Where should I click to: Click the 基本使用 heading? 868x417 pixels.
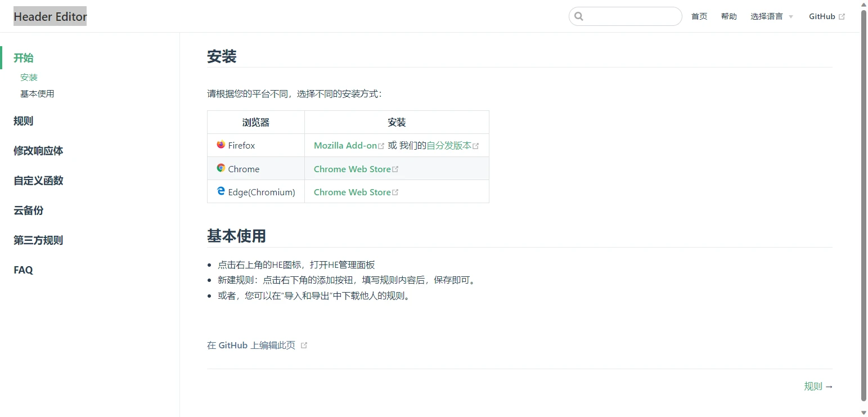tap(236, 236)
